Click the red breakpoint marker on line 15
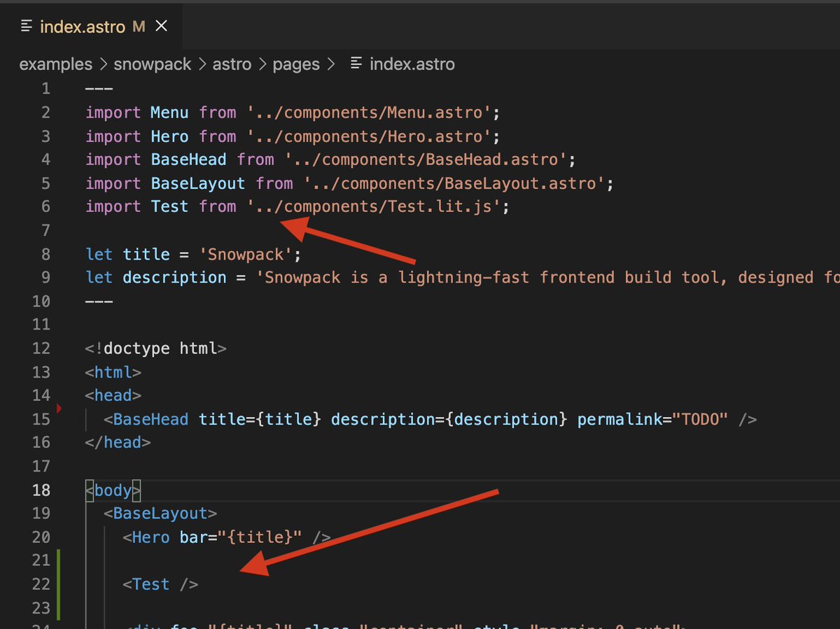The image size is (840, 629). (59, 409)
